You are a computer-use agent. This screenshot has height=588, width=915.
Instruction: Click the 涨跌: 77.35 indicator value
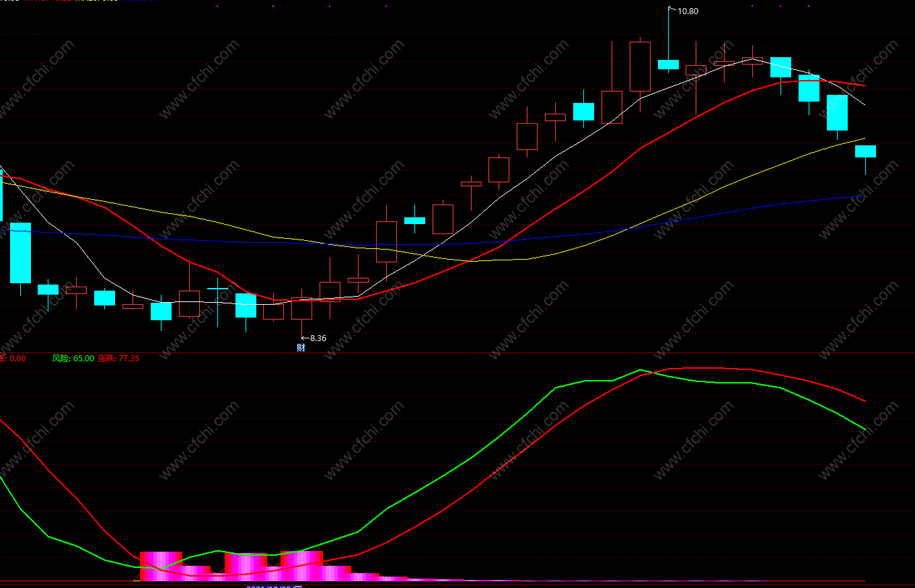pyautogui.click(x=118, y=359)
